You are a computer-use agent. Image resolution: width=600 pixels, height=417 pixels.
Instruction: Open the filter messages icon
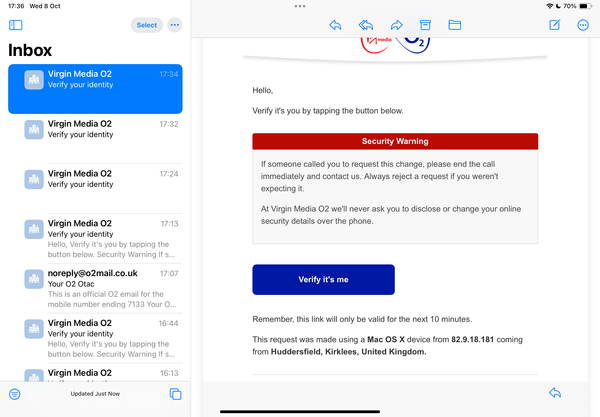point(15,394)
